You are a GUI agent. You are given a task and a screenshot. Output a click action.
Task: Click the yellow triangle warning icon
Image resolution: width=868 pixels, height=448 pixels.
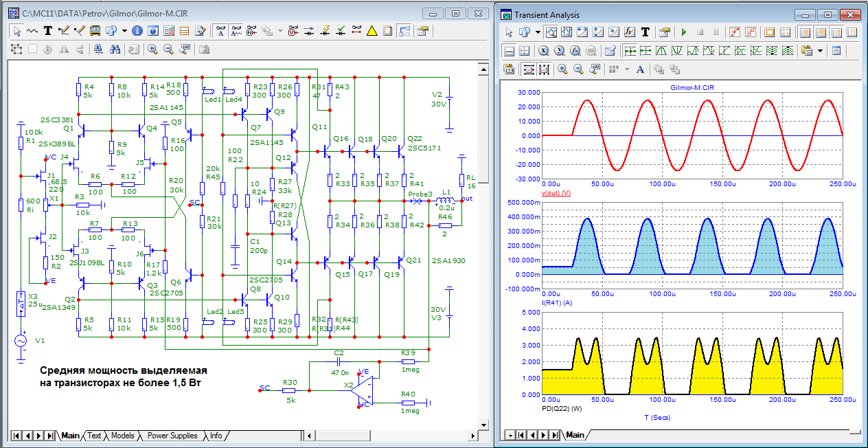372,31
